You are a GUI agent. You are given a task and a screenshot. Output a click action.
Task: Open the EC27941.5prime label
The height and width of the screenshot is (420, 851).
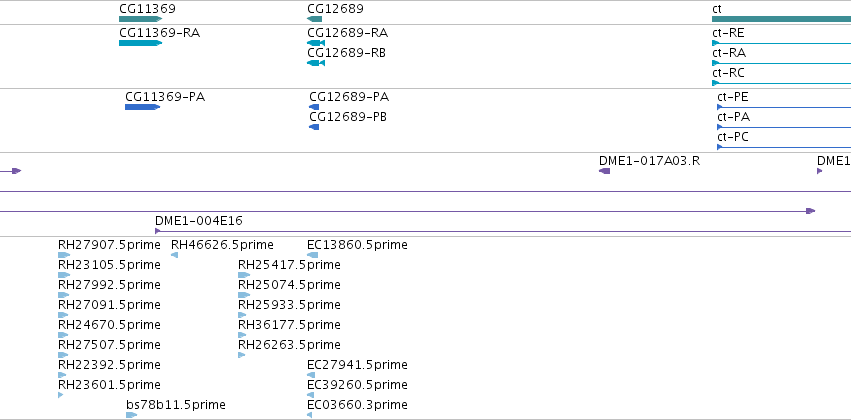(357, 365)
